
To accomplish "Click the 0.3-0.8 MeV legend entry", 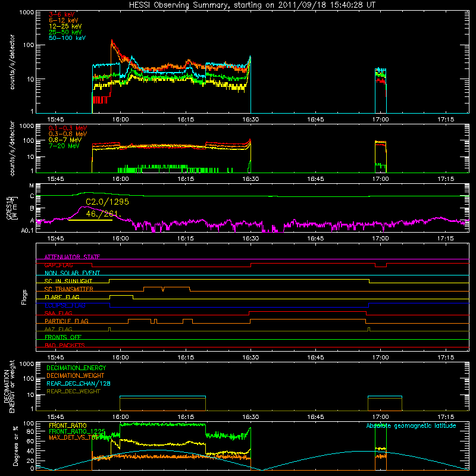I will (68, 134).
